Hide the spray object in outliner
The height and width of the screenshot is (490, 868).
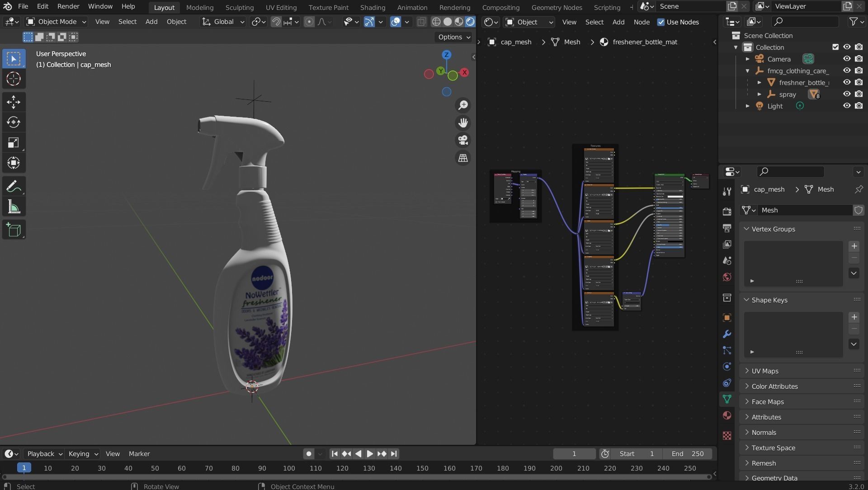pyautogui.click(x=847, y=94)
